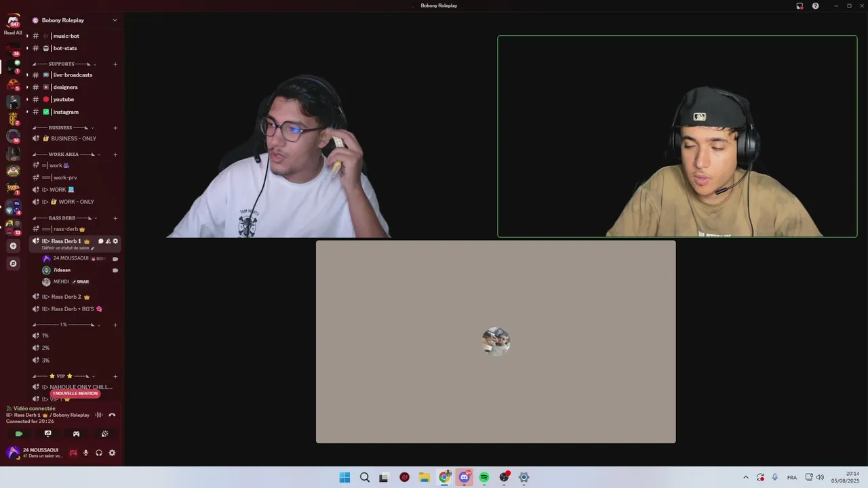Toggle the camera button in voice panel
Screen dimensions: 868x488
click(19, 434)
